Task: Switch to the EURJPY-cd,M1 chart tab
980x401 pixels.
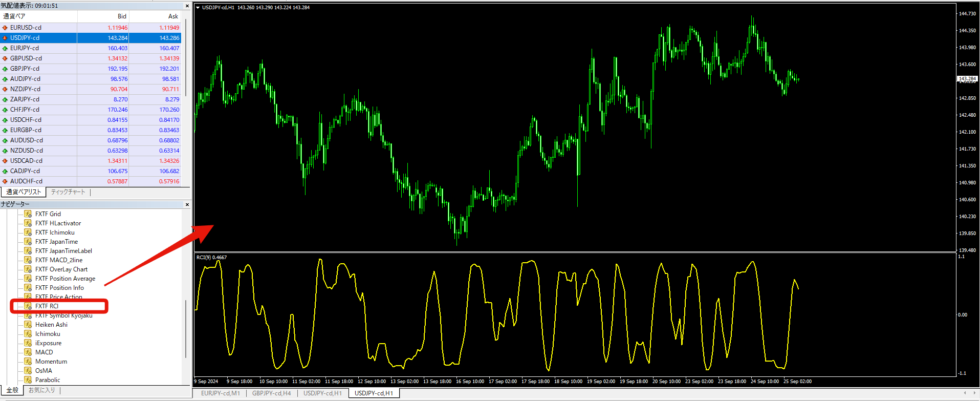Action: [220, 393]
